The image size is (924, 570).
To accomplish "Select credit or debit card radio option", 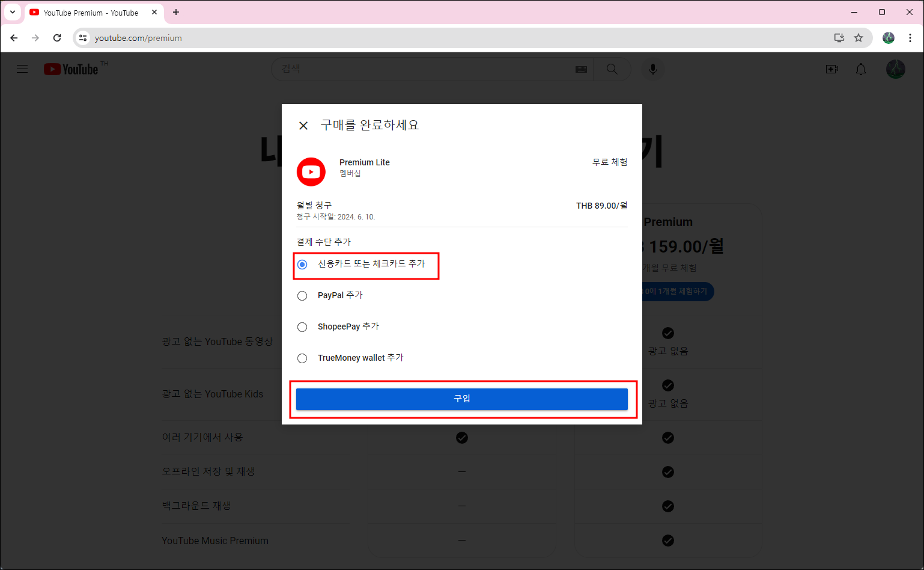I will click(302, 265).
